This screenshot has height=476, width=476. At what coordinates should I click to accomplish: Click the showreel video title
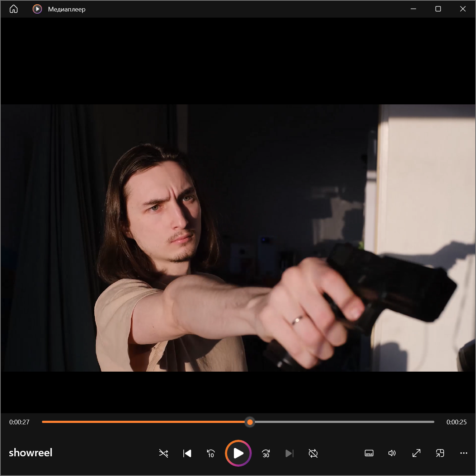[x=30, y=453]
